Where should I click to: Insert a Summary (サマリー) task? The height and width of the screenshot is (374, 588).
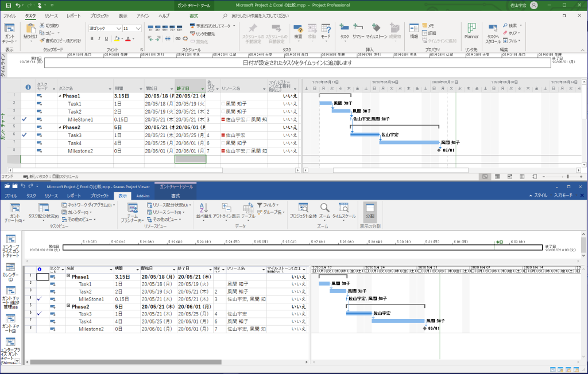click(358, 32)
